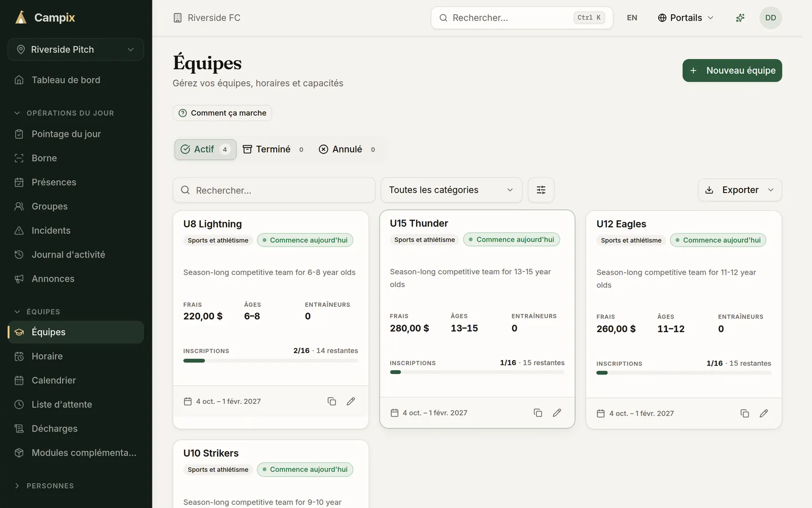Image resolution: width=812 pixels, height=508 pixels.
Task: Open the Exporter dropdown
Action: click(740, 190)
